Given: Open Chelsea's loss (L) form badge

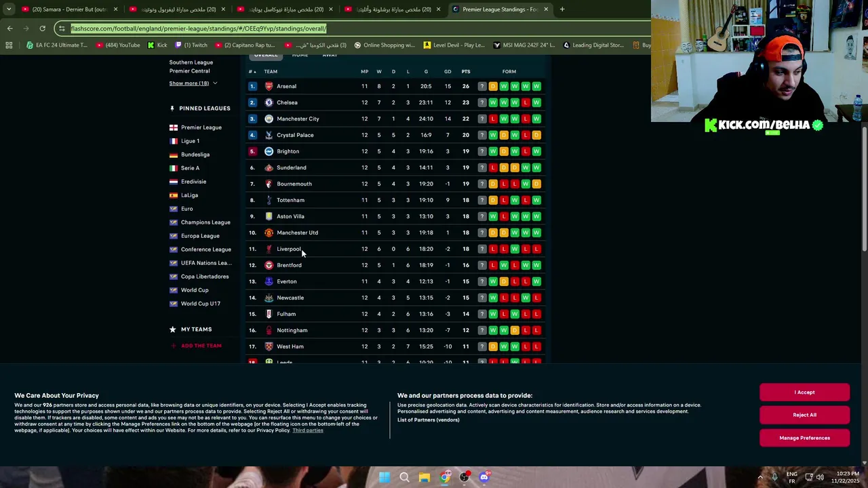Looking at the screenshot, I should (x=526, y=102).
